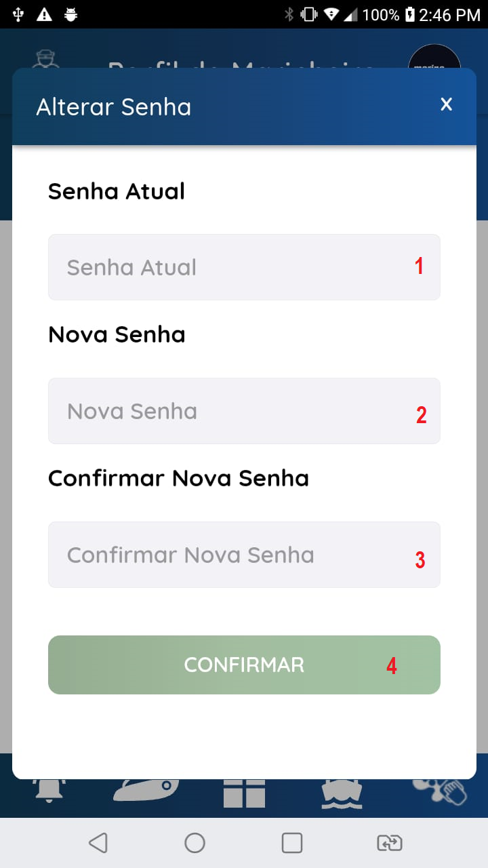Close the Alterar Senha dialog

[446, 104]
